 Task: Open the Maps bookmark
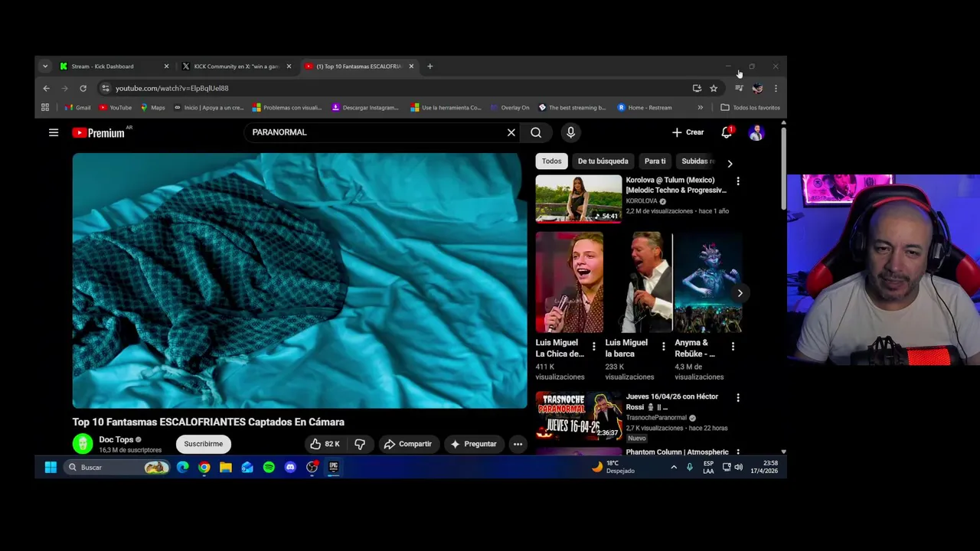(x=152, y=108)
